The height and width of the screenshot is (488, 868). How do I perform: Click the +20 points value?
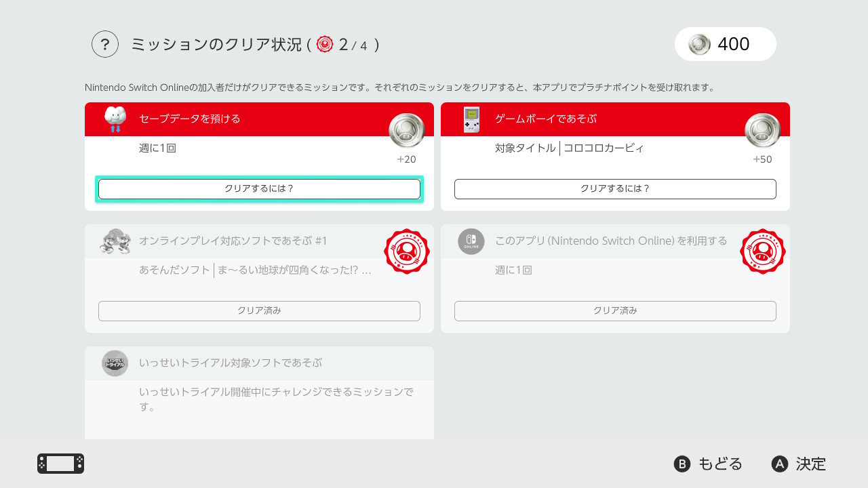click(x=407, y=159)
